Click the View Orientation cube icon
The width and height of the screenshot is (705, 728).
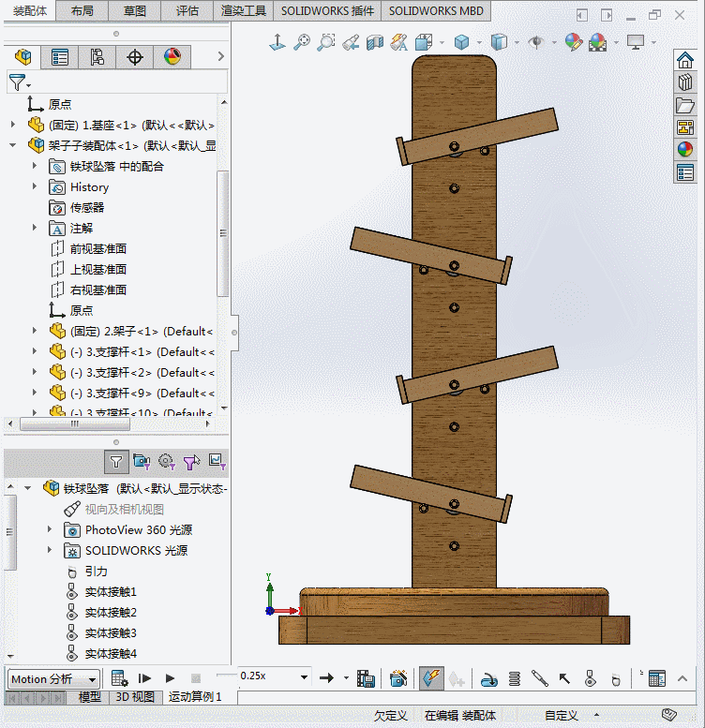[x=423, y=42]
